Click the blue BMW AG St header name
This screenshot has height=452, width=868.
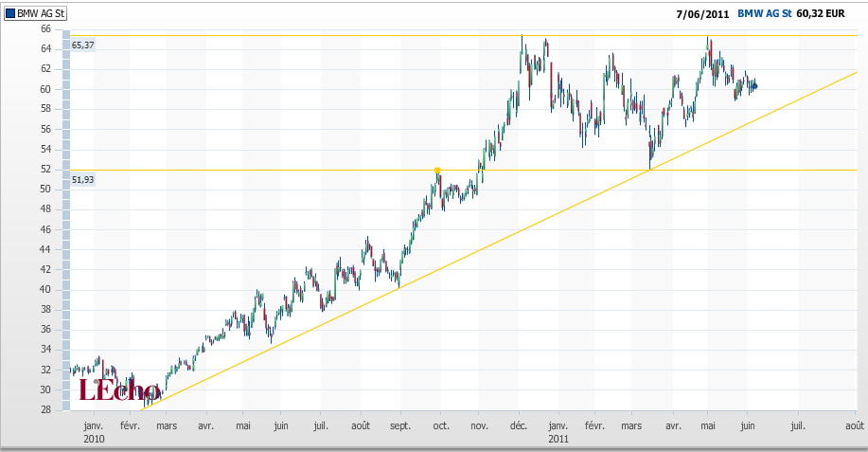point(765,14)
